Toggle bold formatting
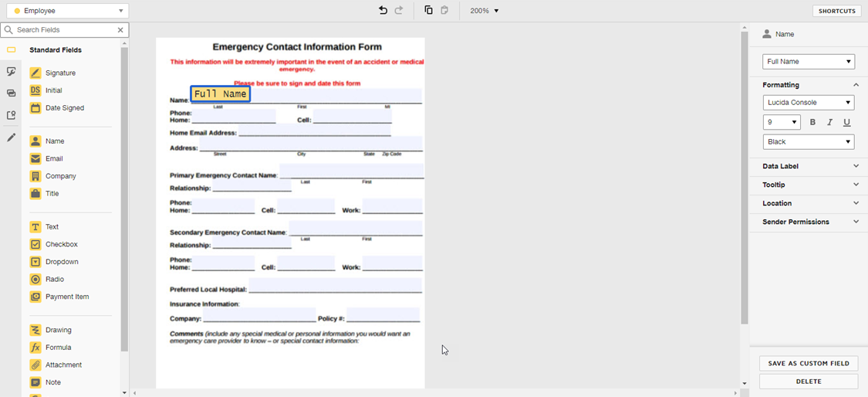Screen dimensions: 868x397 click(x=812, y=122)
